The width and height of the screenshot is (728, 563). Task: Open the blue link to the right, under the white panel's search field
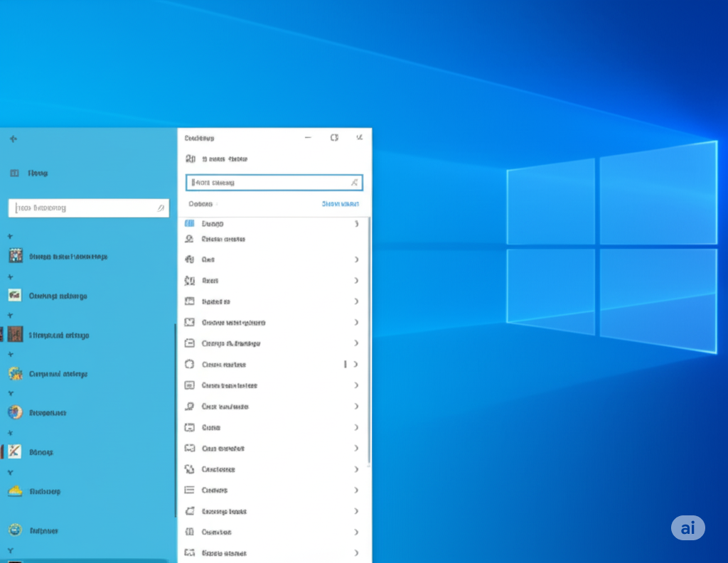341,204
